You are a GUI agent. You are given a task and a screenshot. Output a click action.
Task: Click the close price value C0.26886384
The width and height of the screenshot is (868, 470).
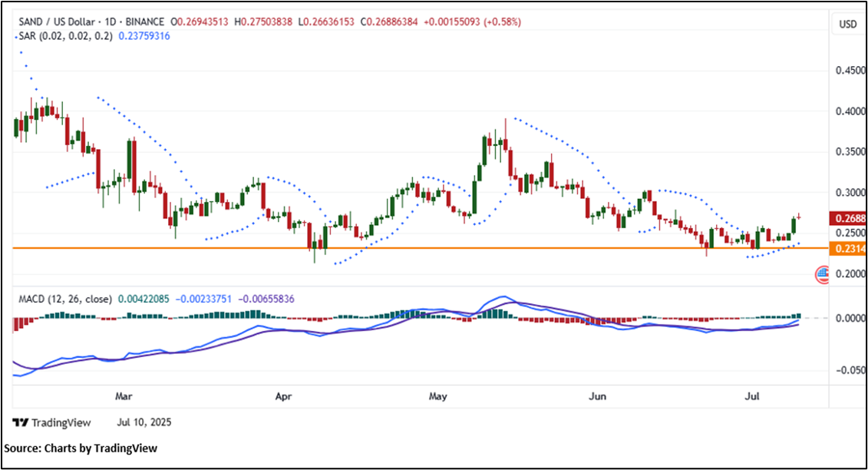click(389, 22)
